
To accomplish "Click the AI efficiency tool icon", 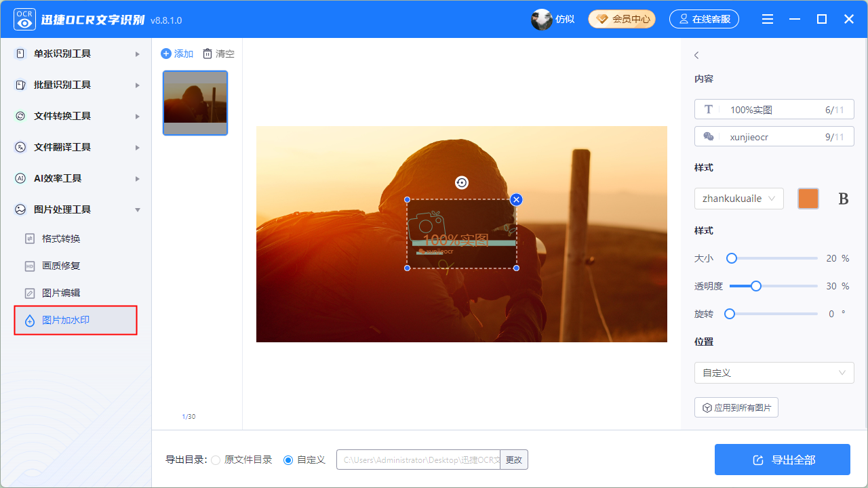I will click(20, 178).
